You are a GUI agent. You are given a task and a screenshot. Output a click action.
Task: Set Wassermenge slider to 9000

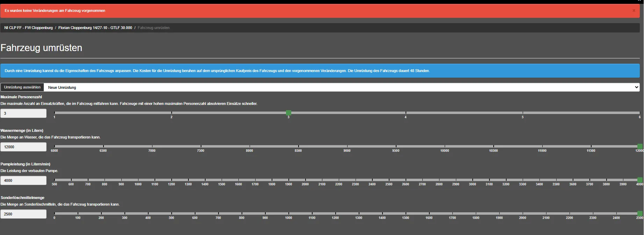[x=347, y=146]
